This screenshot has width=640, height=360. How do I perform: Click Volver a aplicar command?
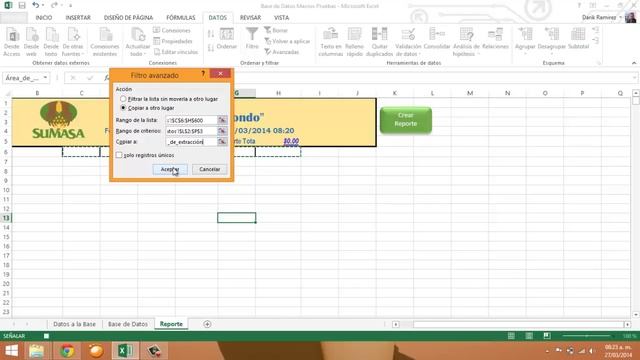[x=287, y=41]
